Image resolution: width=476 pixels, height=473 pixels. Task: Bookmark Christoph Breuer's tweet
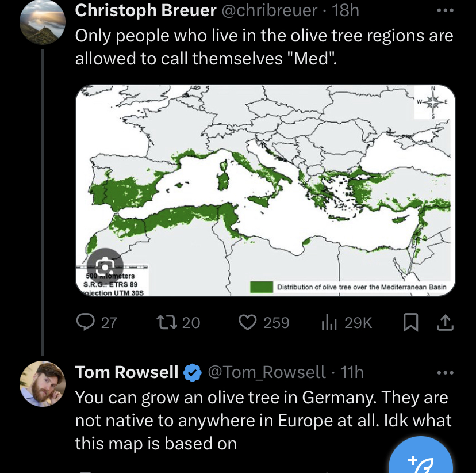[x=410, y=323]
